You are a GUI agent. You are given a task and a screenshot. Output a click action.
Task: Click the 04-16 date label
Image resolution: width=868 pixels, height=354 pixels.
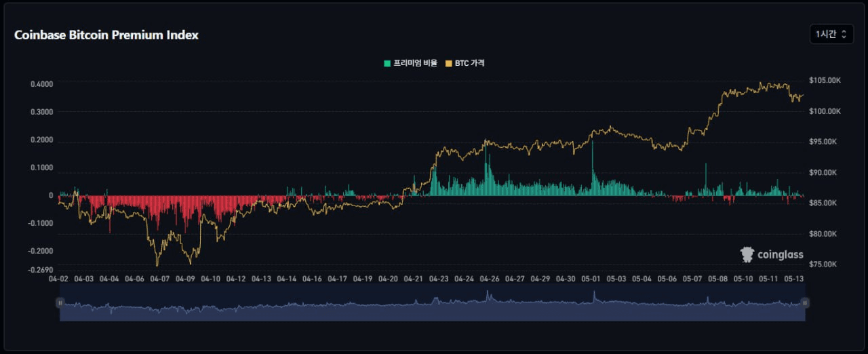(x=312, y=279)
